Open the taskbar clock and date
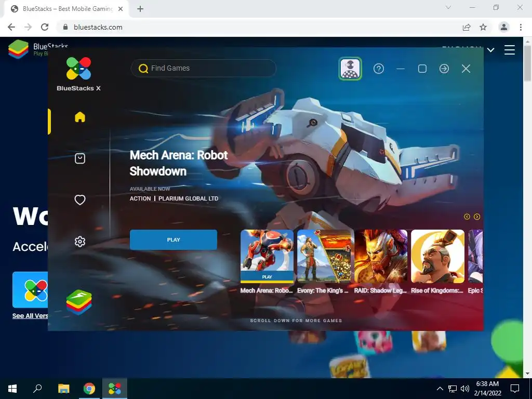The width and height of the screenshot is (532, 399). pyautogui.click(x=487, y=389)
